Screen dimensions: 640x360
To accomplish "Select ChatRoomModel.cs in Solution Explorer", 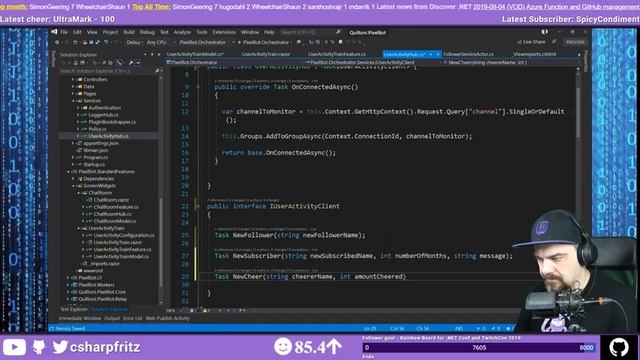I will click(115, 221).
